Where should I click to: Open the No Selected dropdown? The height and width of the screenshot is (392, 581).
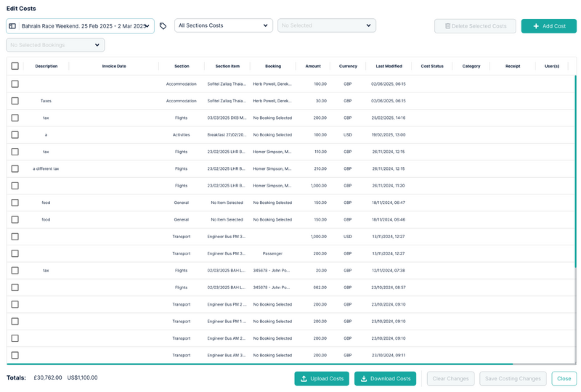[326, 25]
